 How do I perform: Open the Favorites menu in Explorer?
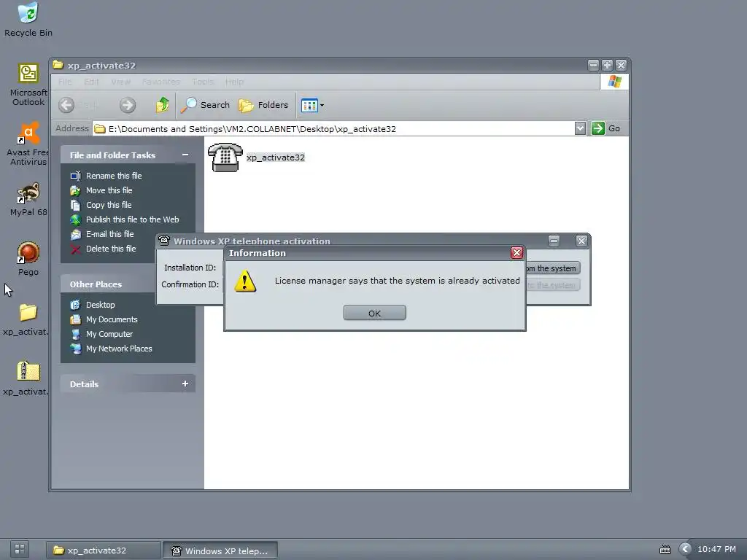161,82
